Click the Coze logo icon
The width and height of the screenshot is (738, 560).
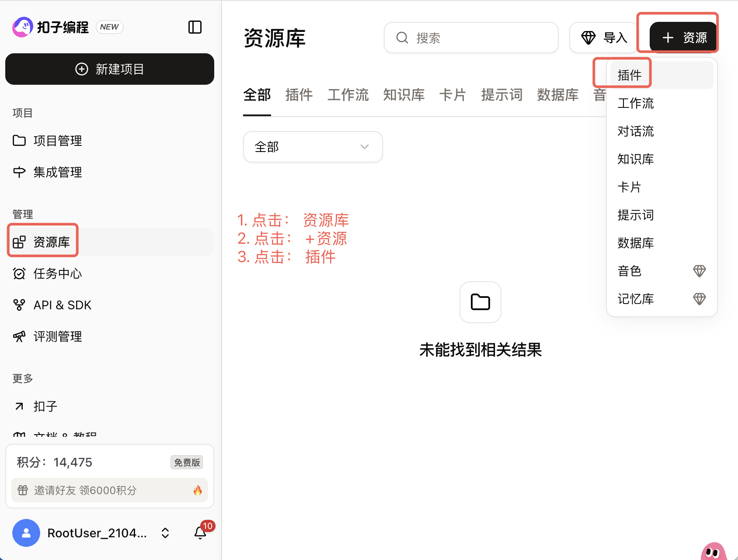point(23,27)
